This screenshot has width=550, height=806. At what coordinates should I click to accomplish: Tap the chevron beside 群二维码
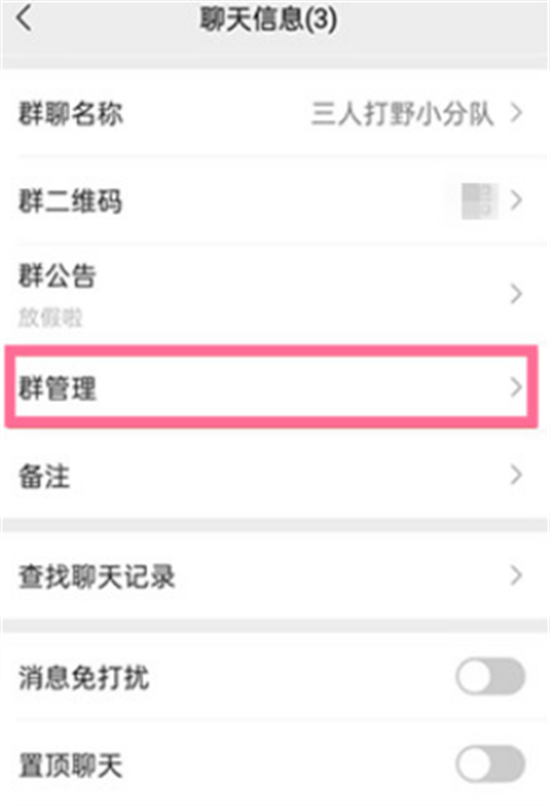click(x=516, y=200)
